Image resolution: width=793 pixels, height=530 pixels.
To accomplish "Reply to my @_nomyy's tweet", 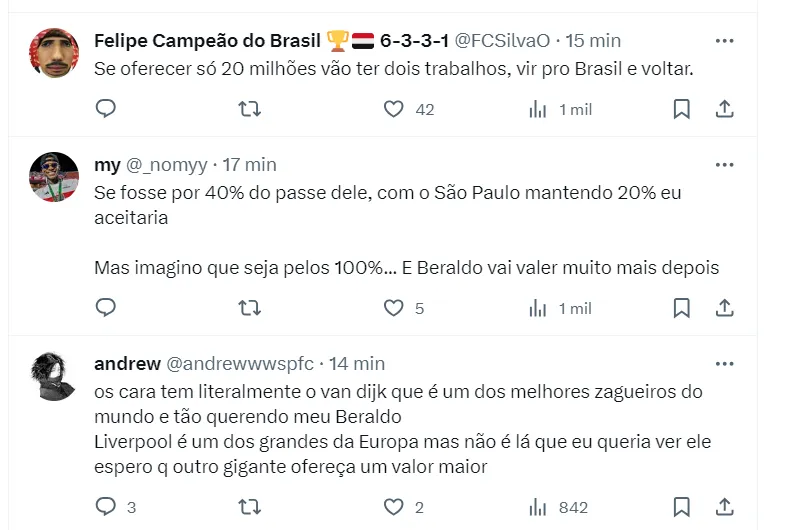I will [106, 308].
